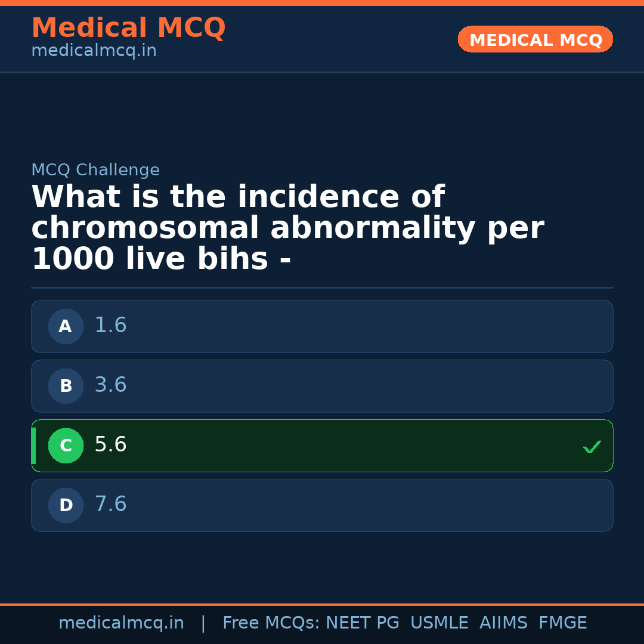Image resolution: width=644 pixels, height=644 pixels.
Task: Click the chromosomal abnormality question text
Action: [287, 228]
